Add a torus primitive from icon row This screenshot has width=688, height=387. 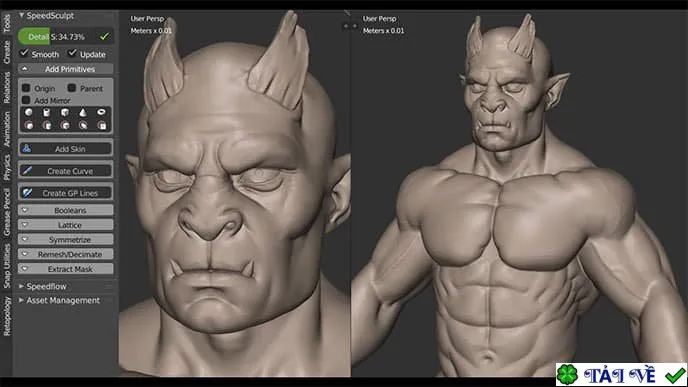point(101,112)
